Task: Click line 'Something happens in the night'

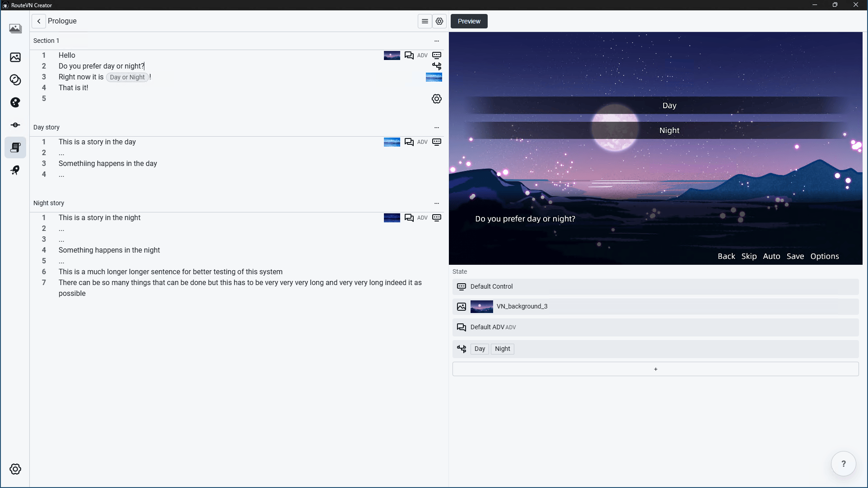Action: coord(109,250)
